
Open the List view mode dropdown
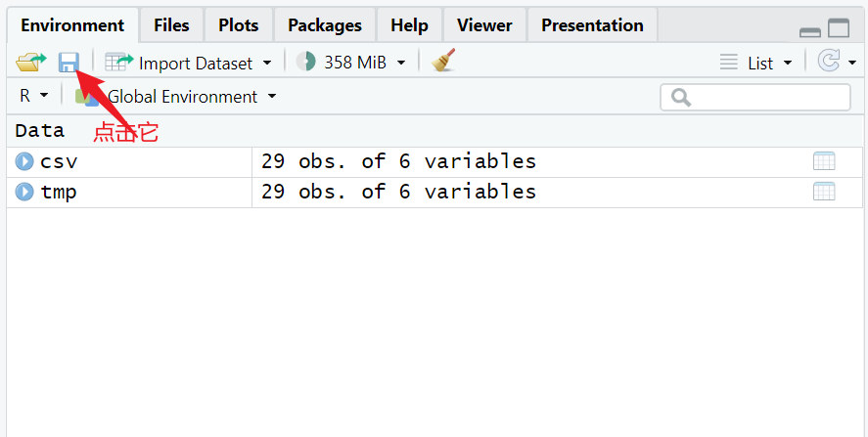tap(756, 63)
